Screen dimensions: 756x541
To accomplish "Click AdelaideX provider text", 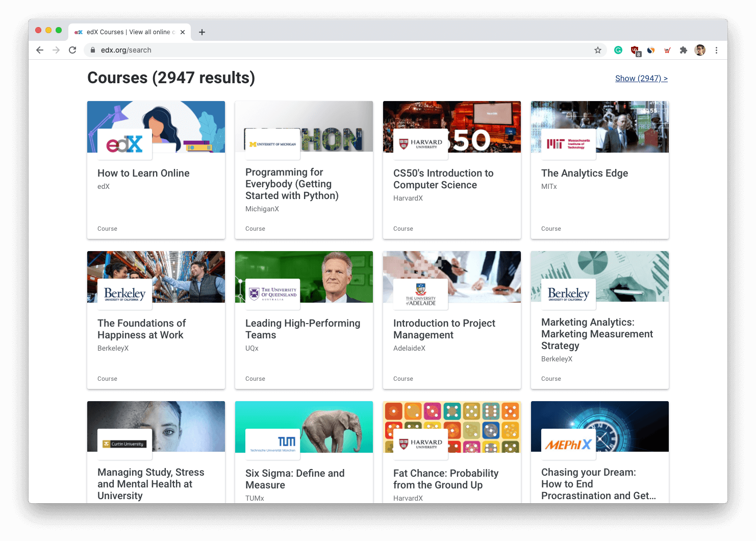I will point(409,348).
